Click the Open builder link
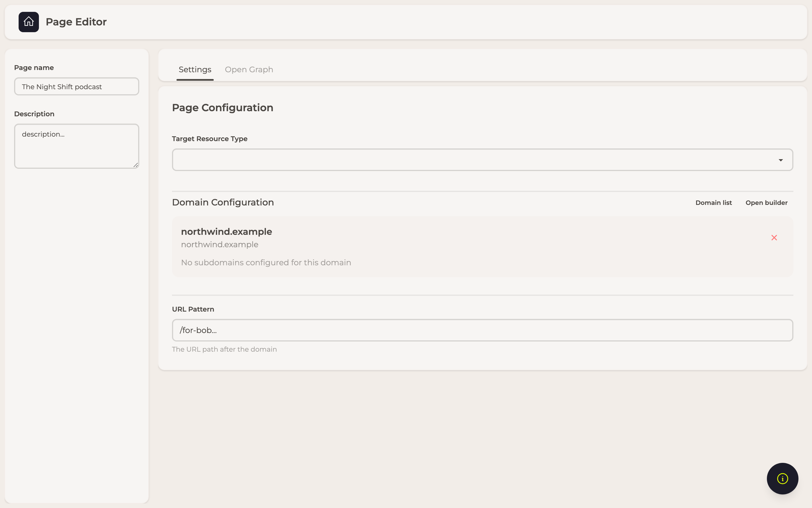812x508 pixels. (766, 203)
